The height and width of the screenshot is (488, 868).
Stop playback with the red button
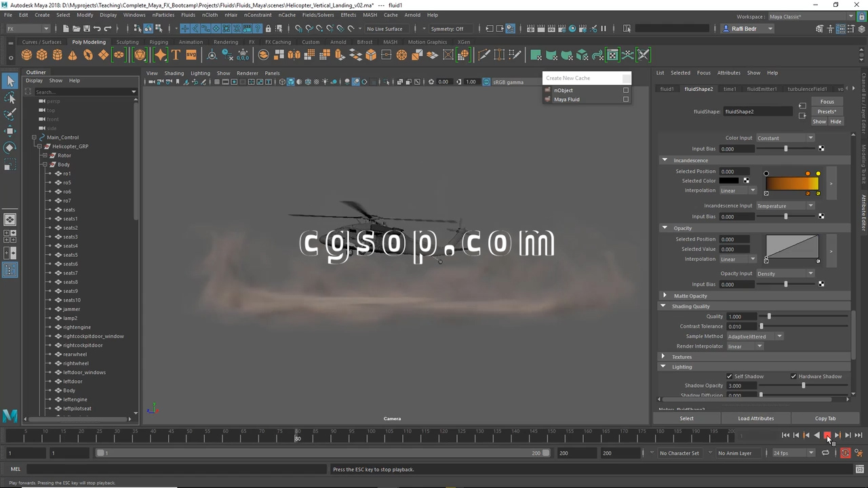[827, 436]
